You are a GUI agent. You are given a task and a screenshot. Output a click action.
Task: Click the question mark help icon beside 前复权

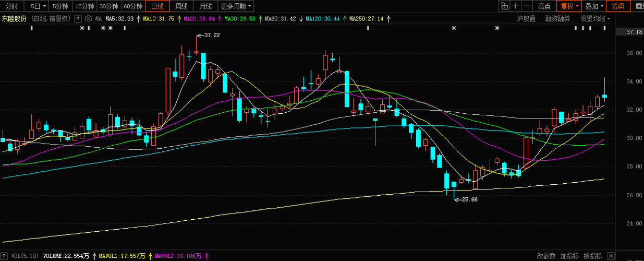tap(78, 18)
